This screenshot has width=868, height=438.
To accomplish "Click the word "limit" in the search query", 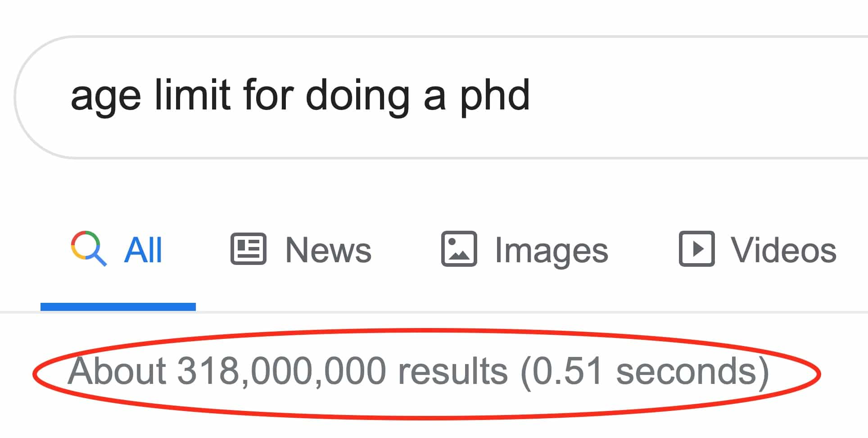I will (193, 95).
